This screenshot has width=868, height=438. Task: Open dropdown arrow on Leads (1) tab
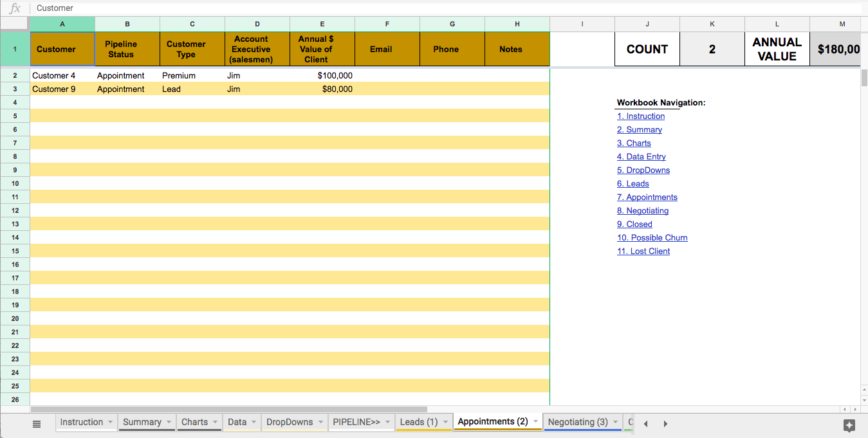[445, 423]
